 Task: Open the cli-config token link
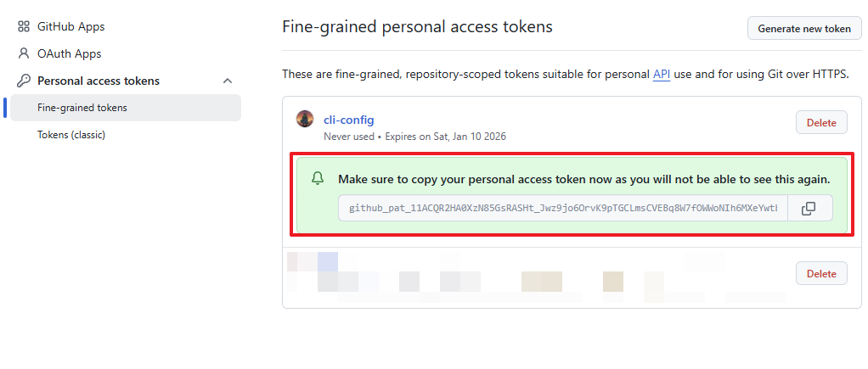pyautogui.click(x=348, y=120)
